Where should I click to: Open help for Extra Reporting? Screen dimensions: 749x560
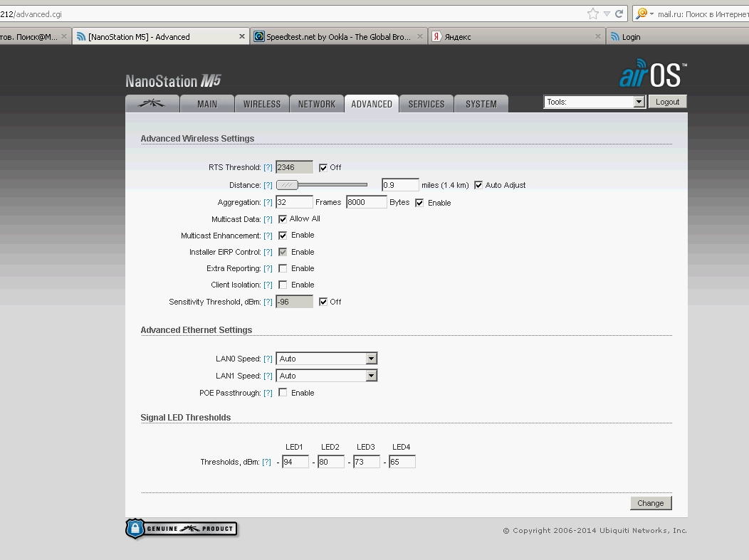268,269
